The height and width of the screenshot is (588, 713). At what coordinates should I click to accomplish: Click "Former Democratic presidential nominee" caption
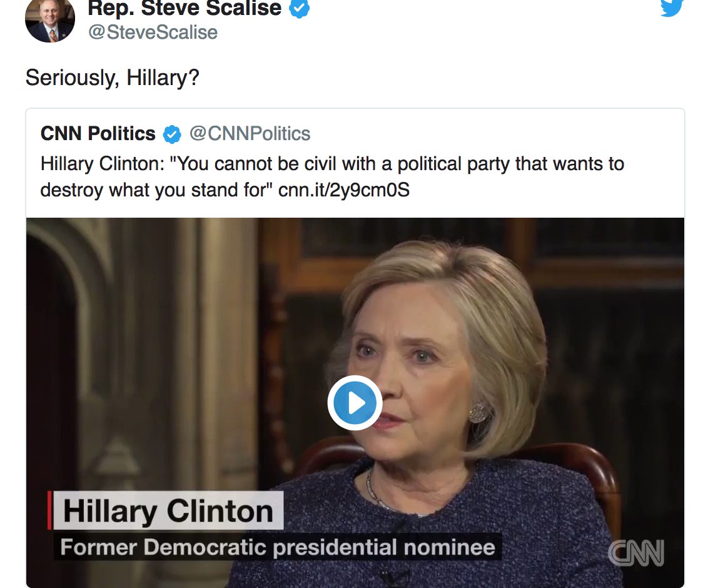(278, 547)
